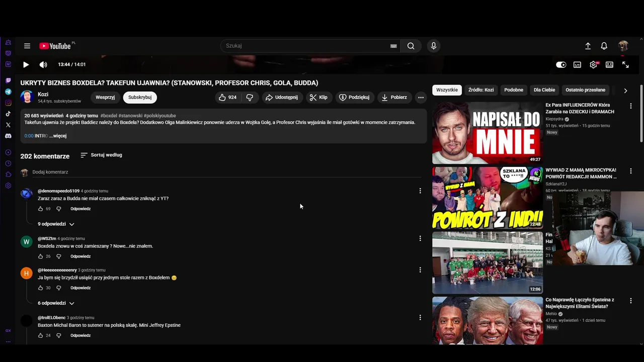
Task: Click the Pobierz download button
Action: [394, 98]
